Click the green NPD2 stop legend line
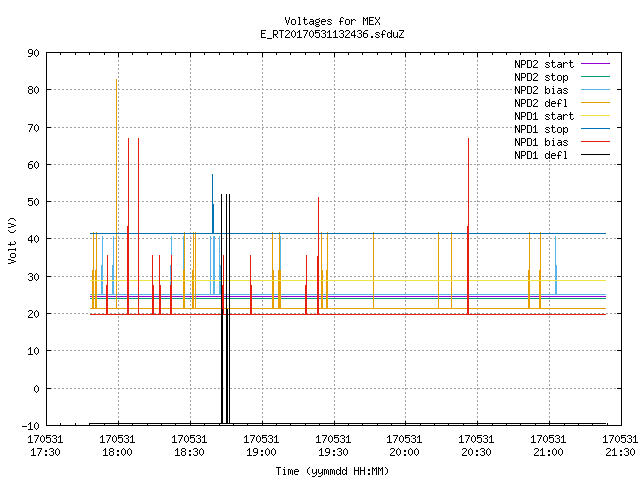The height and width of the screenshot is (480, 640). [595, 77]
